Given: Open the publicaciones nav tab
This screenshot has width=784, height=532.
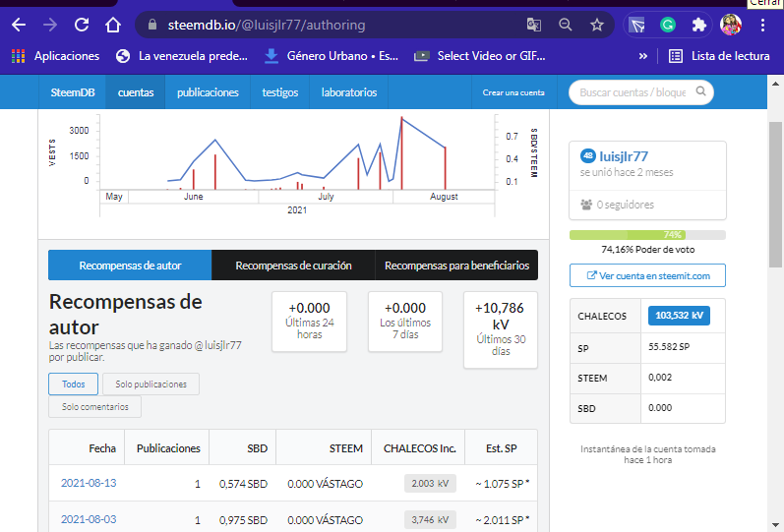Looking at the screenshot, I should tap(208, 92).
